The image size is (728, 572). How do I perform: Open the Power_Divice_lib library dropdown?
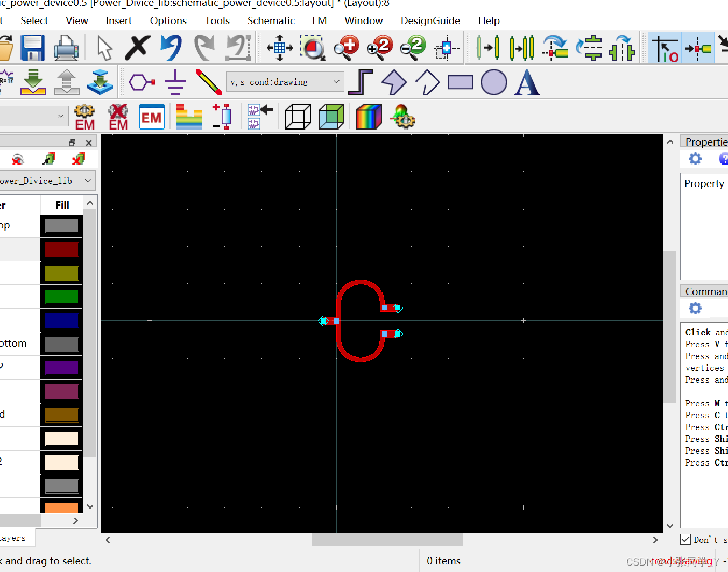point(47,181)
